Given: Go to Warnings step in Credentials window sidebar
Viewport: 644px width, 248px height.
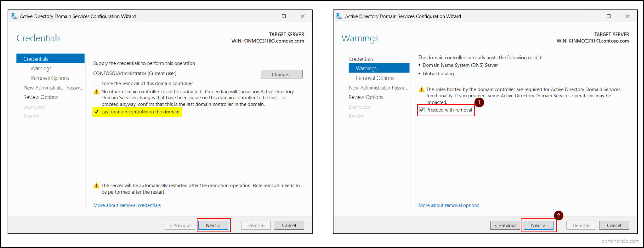Looking at the screenshot, I should pos(41,68).
